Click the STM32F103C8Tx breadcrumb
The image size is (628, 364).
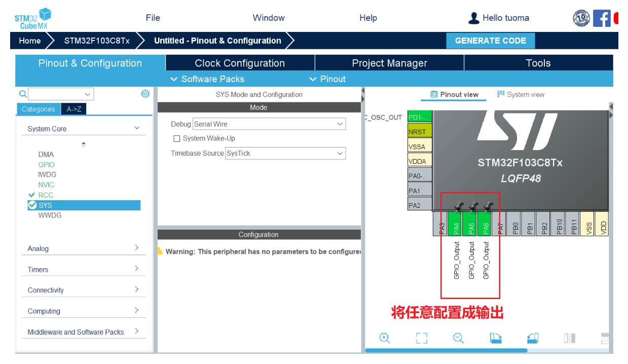coord(97,41)
